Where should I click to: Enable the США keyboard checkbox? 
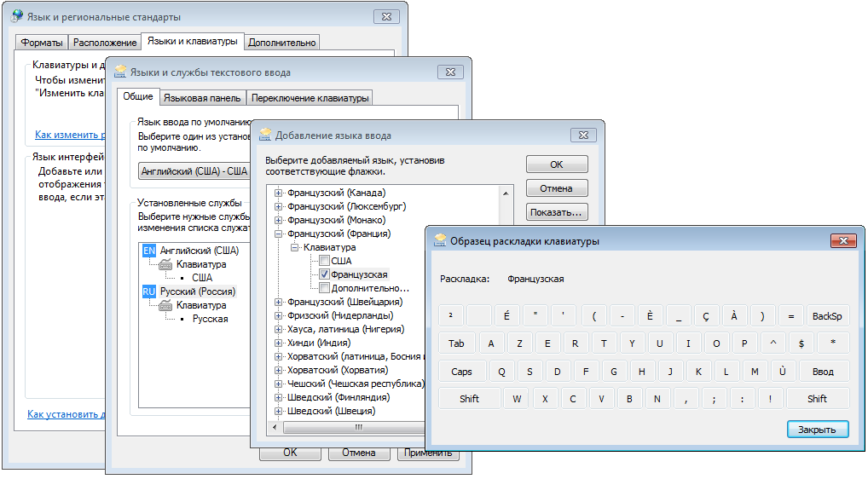(x=324, y=261)
